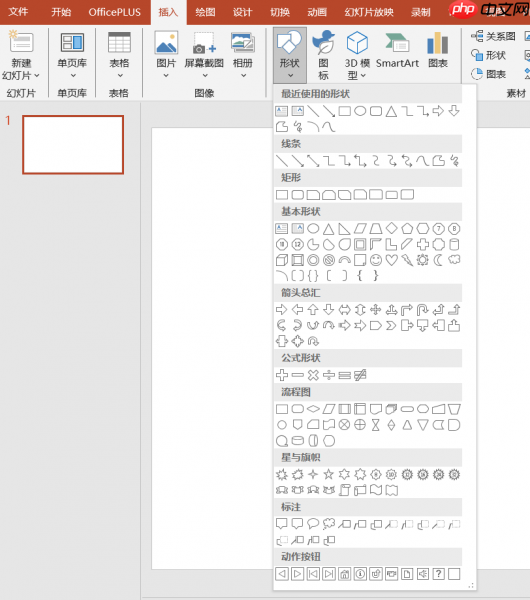Pick the text box in 最近使用的形状
The width and height of the screenshot is (530, 600).
click(282, 111)
